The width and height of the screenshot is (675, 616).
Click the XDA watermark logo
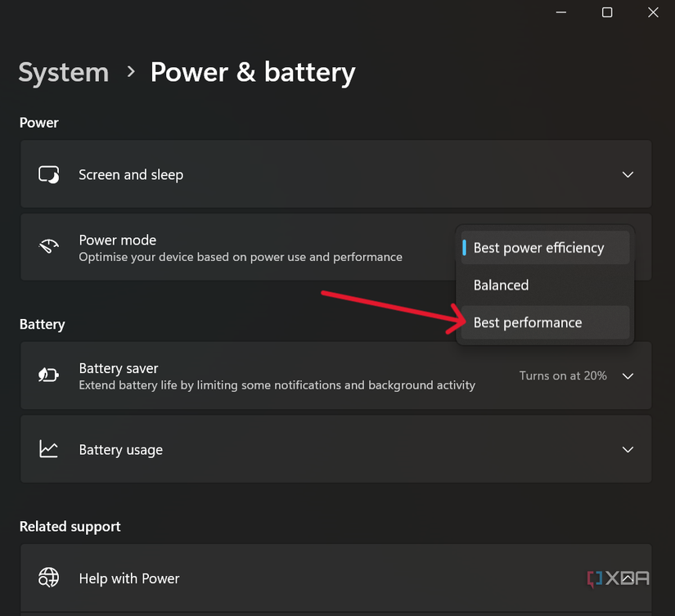(619, 578)
